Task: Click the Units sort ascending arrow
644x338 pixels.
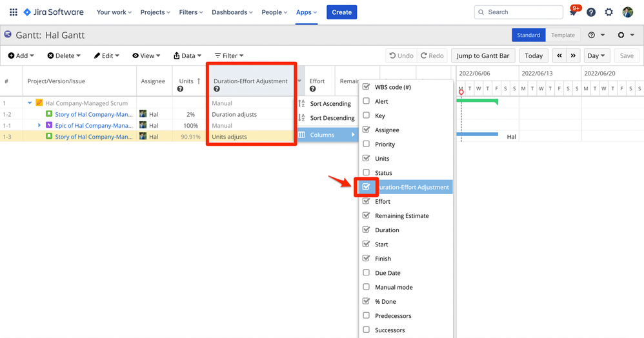Action: [199, 81]
